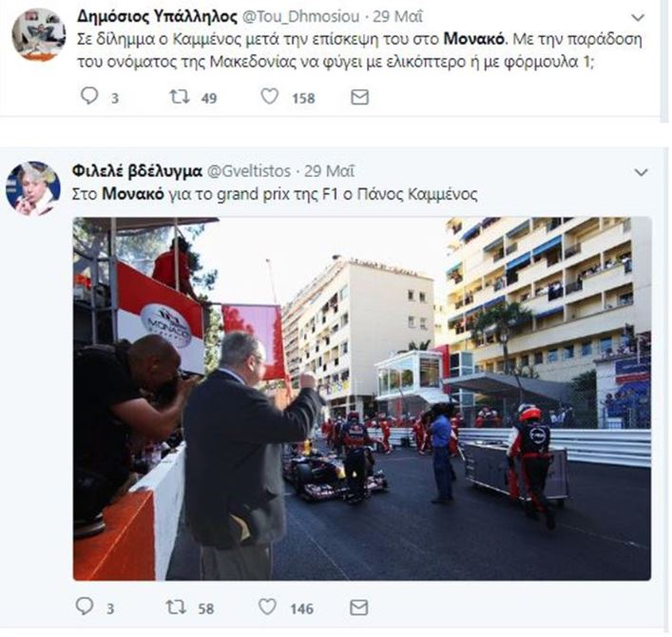Like the tweet with 146 likes

click(x=267, y=607)
